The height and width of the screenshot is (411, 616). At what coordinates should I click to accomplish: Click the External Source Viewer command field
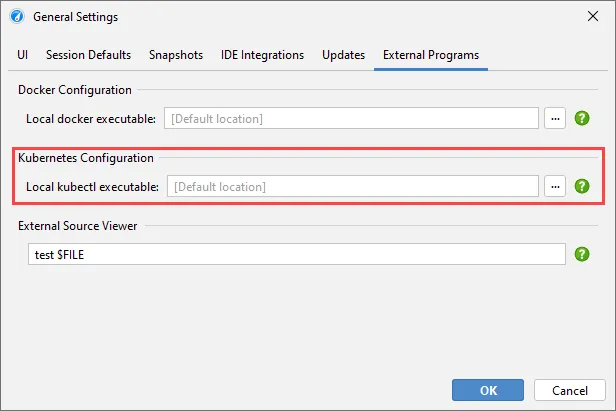point(297,254)
